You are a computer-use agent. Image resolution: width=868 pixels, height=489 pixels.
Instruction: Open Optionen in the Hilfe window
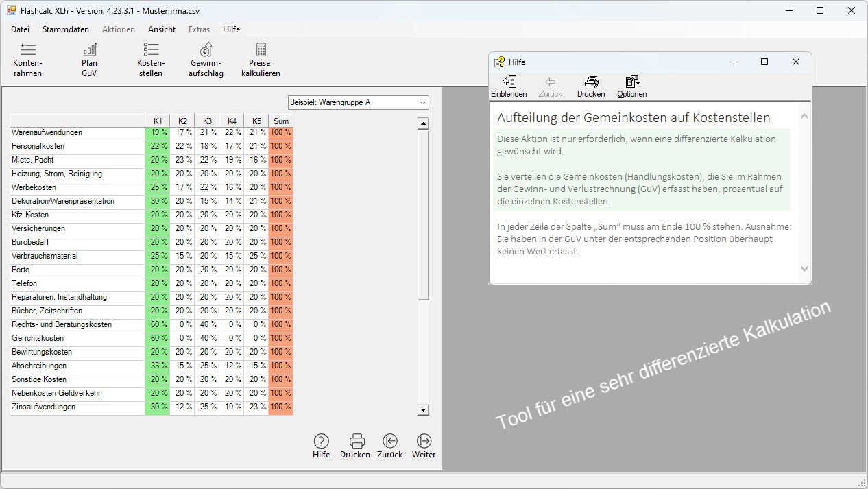coord(631,82)
